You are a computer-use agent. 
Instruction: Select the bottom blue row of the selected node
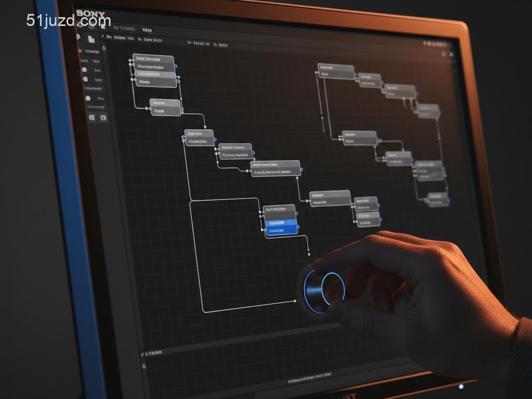click(x=281, y=230)
